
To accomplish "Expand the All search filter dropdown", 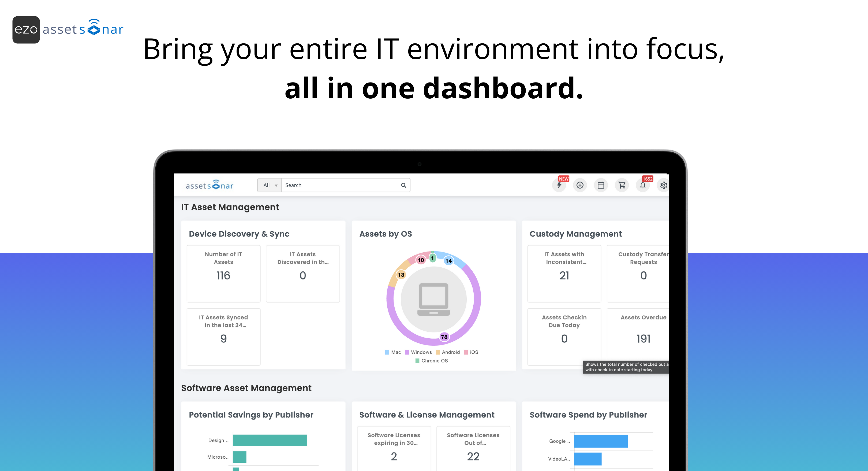I will click(270, 185).
